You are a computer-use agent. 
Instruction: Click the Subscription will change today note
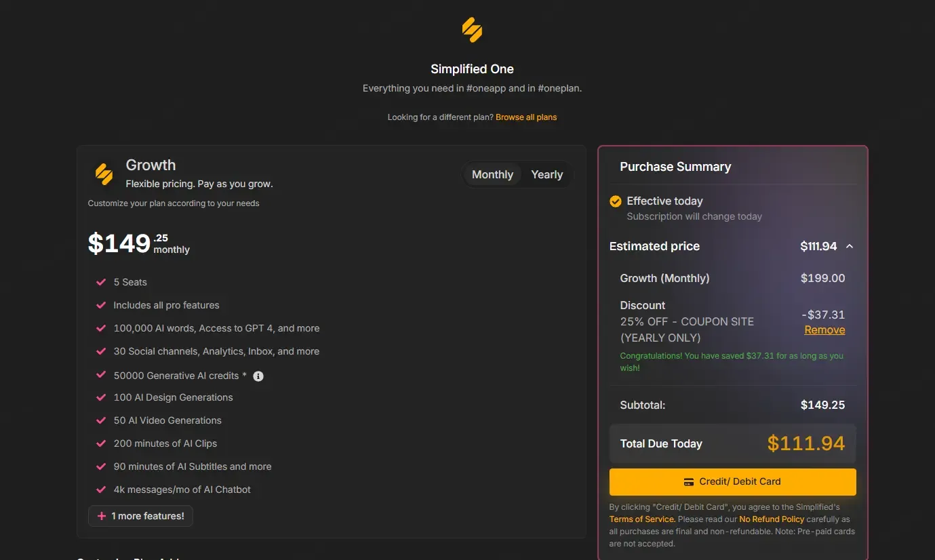[x=694, y=216]
